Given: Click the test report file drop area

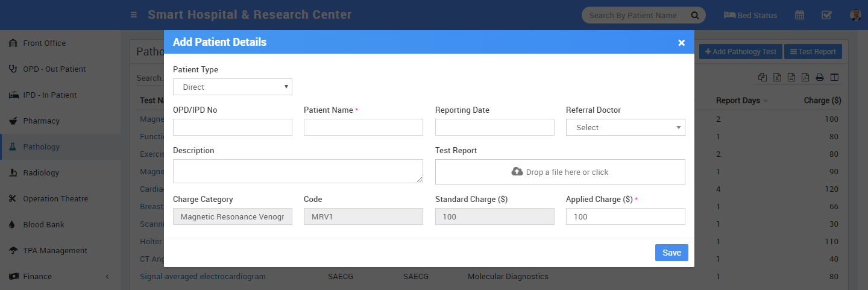Looking at the screenshot, I should click(559, 172).
